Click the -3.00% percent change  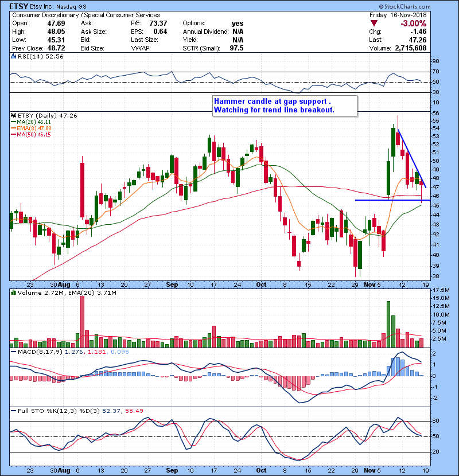414,24
